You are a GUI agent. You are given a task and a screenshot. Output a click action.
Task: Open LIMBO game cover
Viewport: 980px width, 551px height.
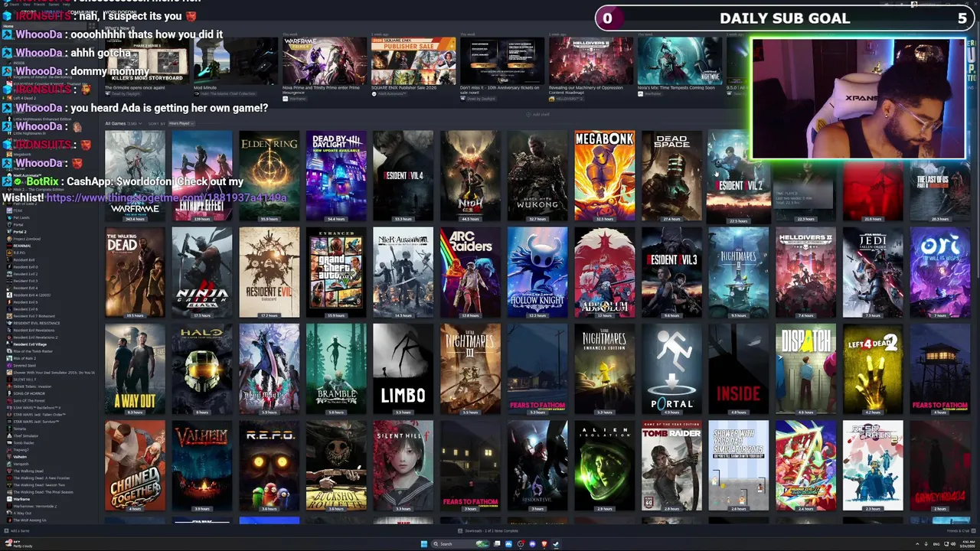click(403, 369)
